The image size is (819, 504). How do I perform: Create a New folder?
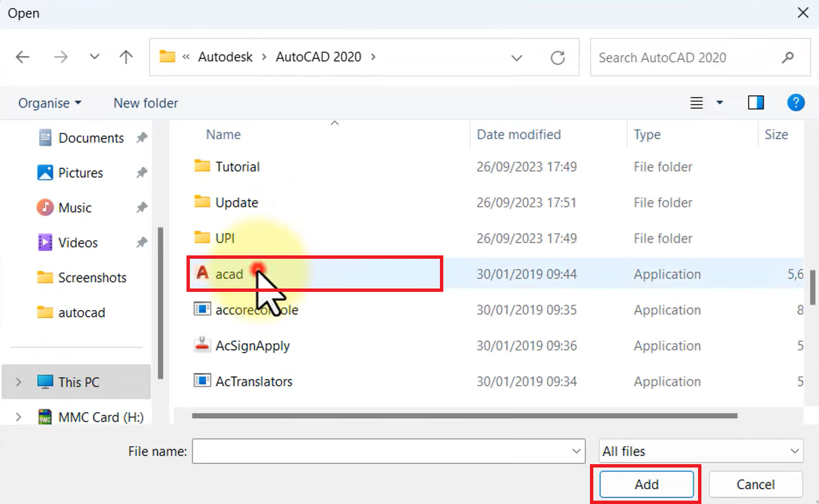coord(146,103)
